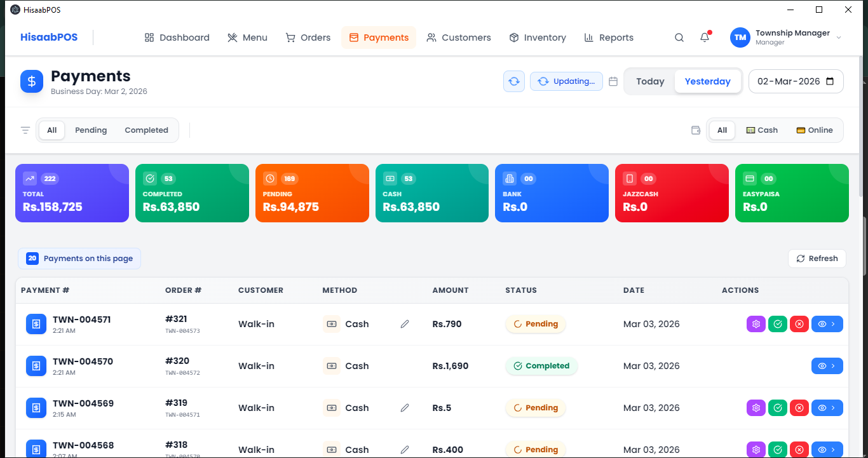Open the notifications bell
This screenshot has height=458, width=868.
click(x=705, y=37)
